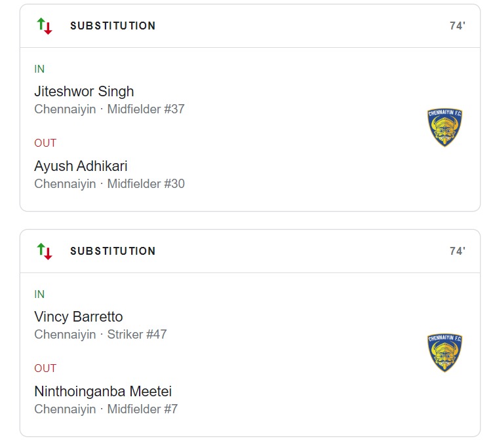
Task: Click "Chennaiyin · Midfielder #37" detail text
Action: point(109,109)
